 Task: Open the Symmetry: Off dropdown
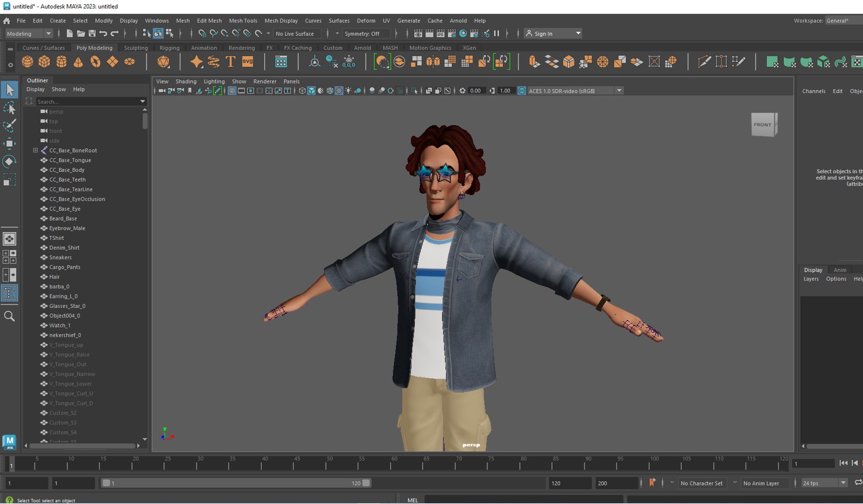[x=366, y=34]
